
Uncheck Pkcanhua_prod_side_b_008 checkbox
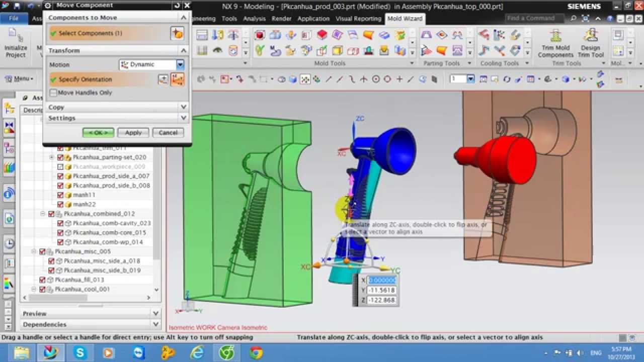click(x=60, y=186)
